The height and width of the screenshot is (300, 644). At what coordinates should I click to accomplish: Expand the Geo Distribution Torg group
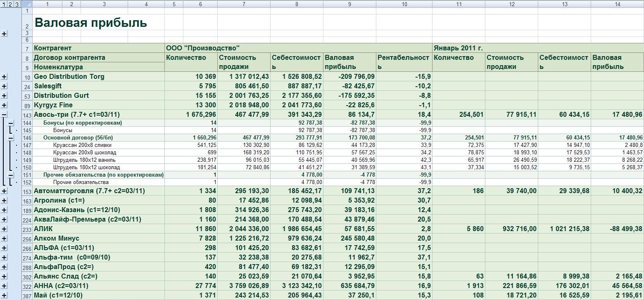[4, 77]
